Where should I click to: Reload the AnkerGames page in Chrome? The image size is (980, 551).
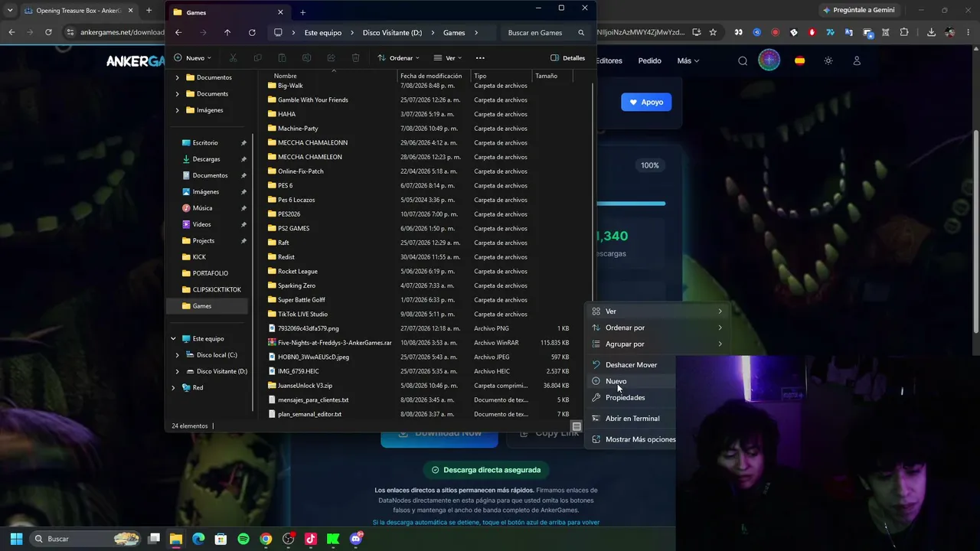48,32
